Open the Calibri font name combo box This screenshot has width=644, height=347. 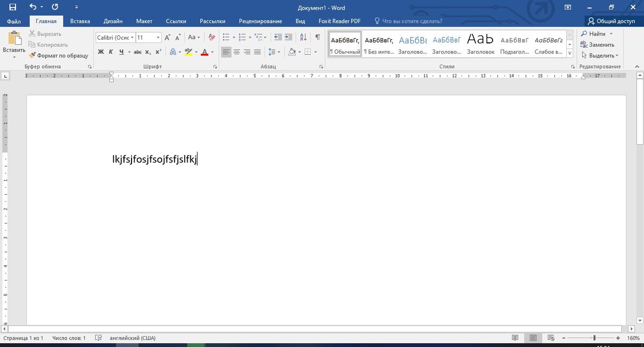[115, 38]
